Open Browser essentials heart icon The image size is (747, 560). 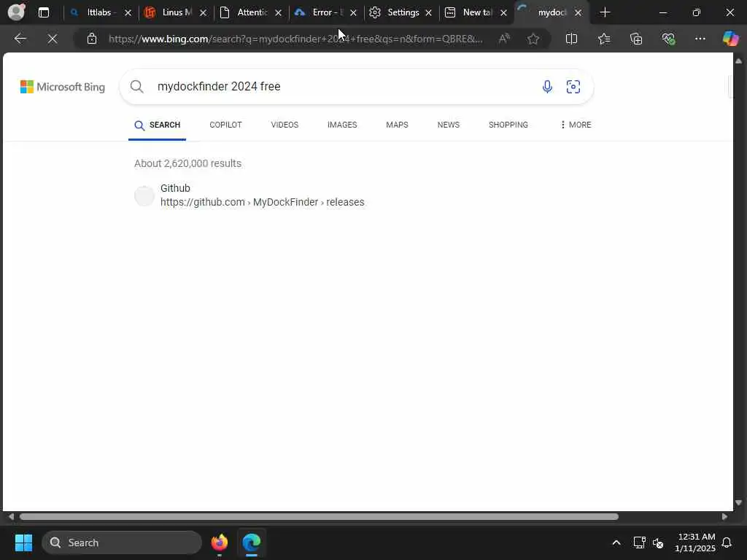tap(668, 39)
